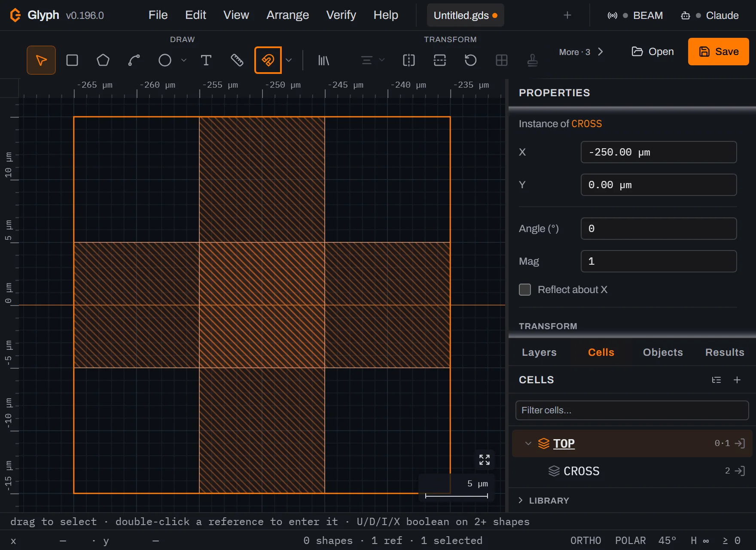Toggle ORTHO mode in status bar
Screen dimensions: 756x550
tap(585, 541)
